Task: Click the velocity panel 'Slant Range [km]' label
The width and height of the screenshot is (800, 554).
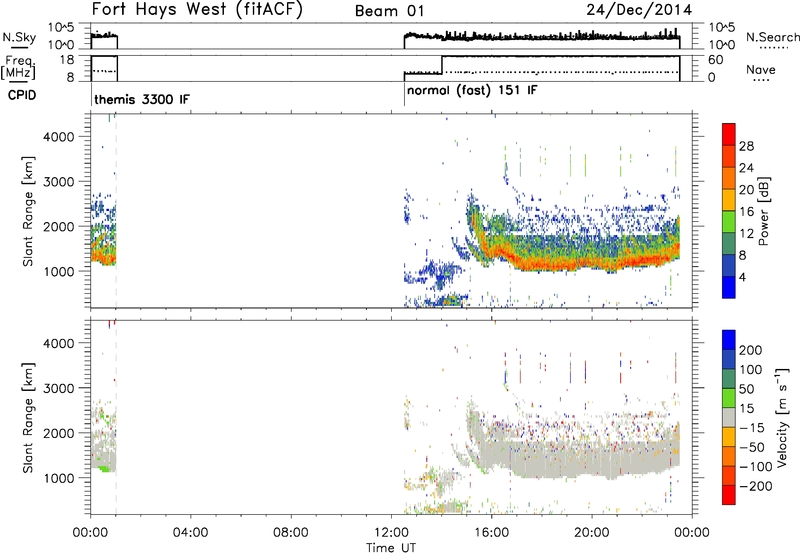Action: coord(28,418)
